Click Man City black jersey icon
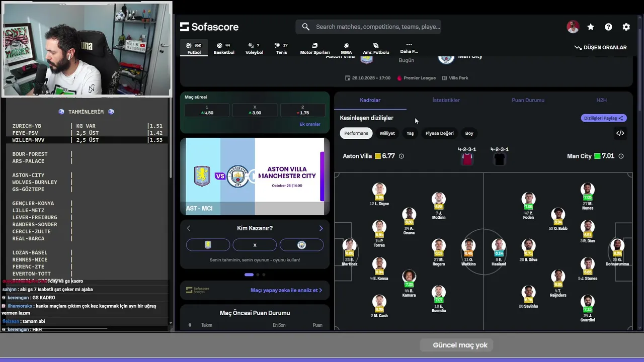 pos(500,159)
